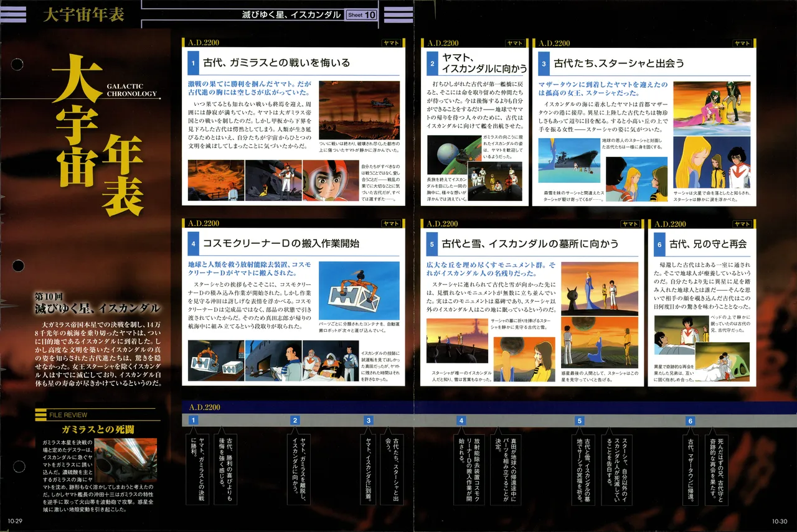Open the blonde Starsha profile thumbnail in card 5
This screenshot has height=532, width=797.
point(524,359)
